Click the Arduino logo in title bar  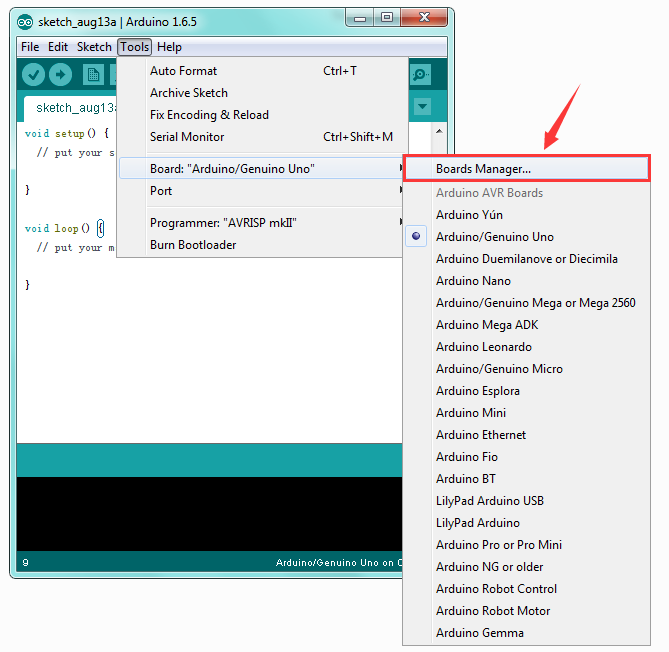(x=25, y=22)
